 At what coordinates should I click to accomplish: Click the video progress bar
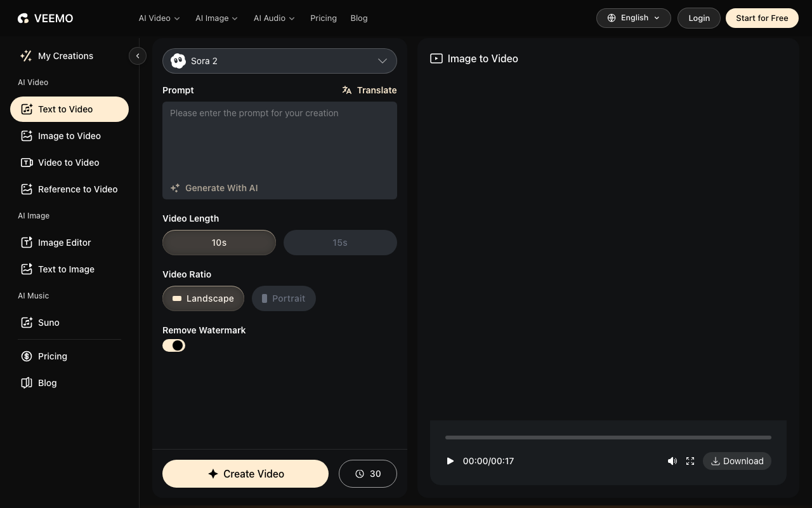tap(608, 438)
